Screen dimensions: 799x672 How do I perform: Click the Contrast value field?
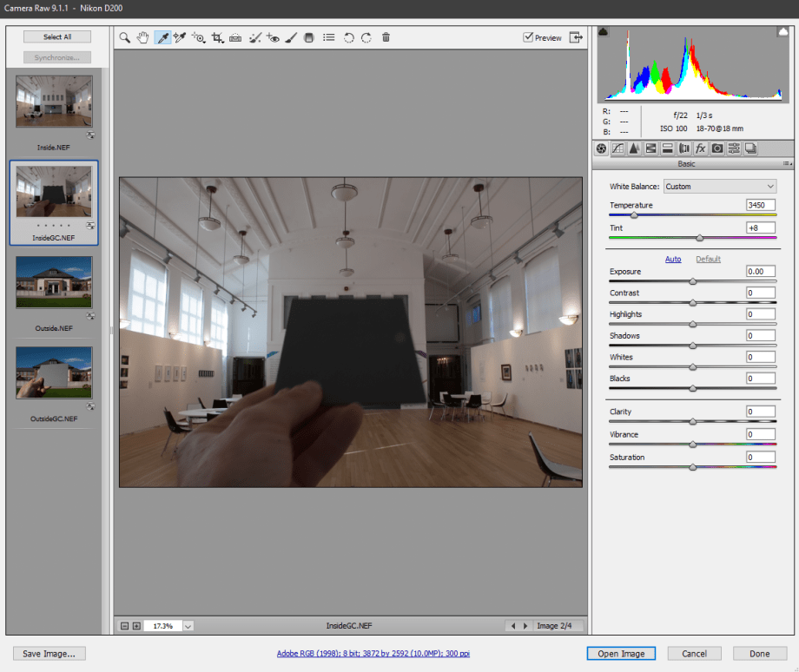coord(761,293)
